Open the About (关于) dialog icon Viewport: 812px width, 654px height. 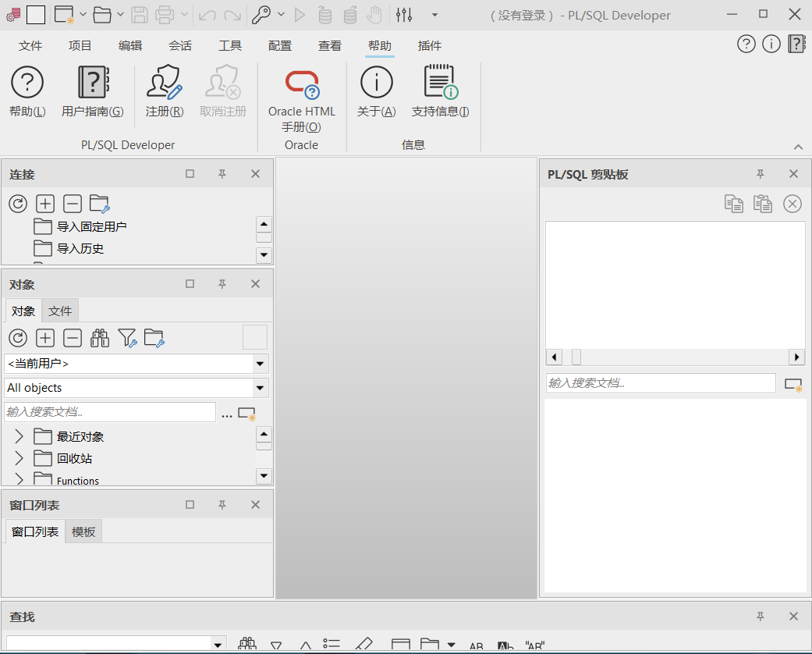tap(377, 83)
